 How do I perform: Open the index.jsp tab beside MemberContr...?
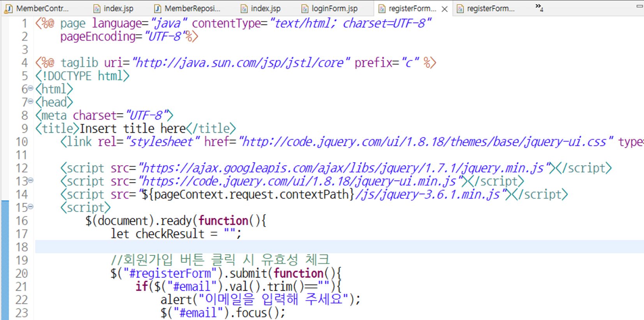tap(114, 8)
